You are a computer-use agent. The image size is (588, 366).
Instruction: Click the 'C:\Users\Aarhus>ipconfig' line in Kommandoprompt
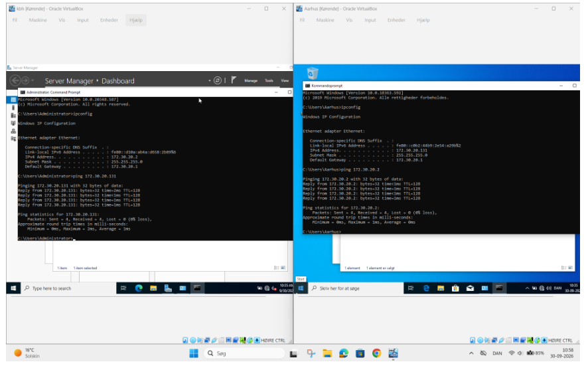click(332, 108)
